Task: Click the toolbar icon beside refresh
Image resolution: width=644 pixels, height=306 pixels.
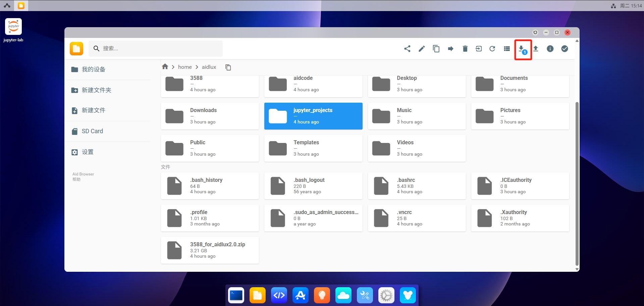Action: 479,49
